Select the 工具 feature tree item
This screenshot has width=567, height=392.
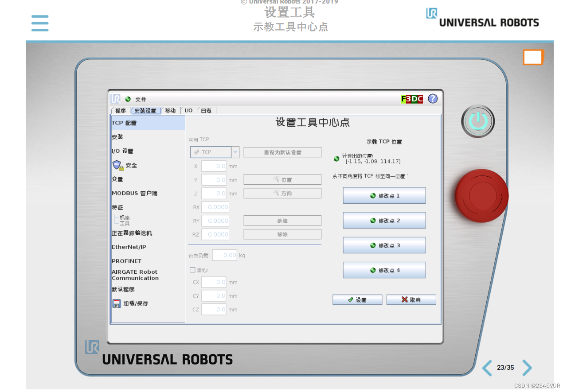125,223
